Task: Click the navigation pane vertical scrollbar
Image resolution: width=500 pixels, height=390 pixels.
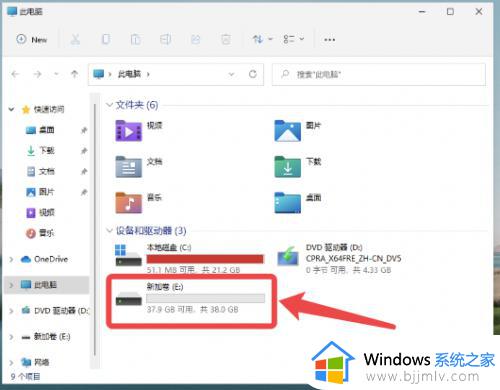Action: pyautogui.click(x=95, y=230)
